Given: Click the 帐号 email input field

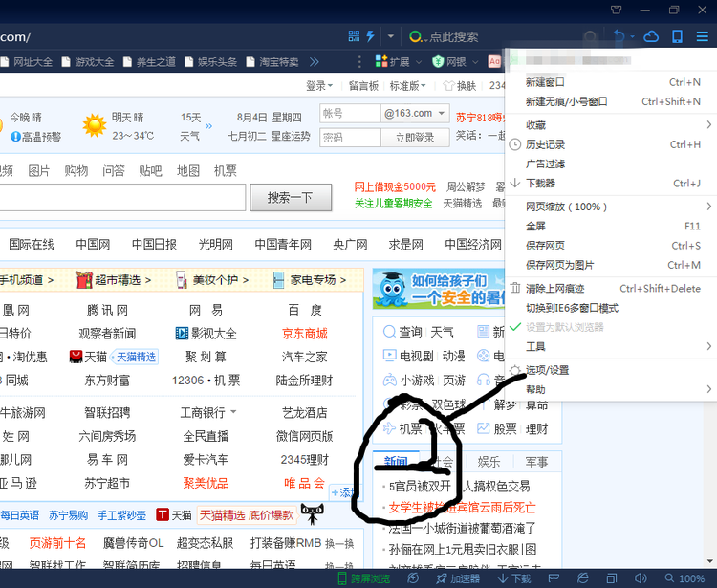Looking at the screenshot, I should (348, 113).
